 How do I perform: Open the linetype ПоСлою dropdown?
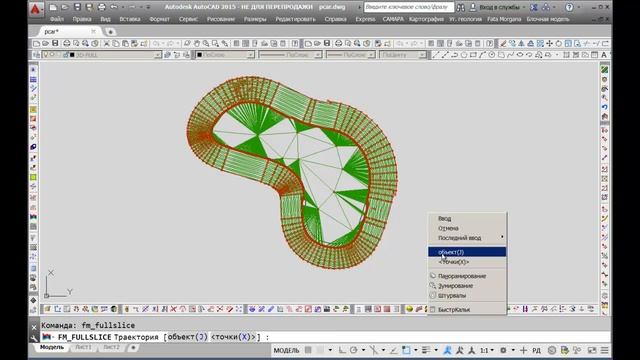pos(318,55)
